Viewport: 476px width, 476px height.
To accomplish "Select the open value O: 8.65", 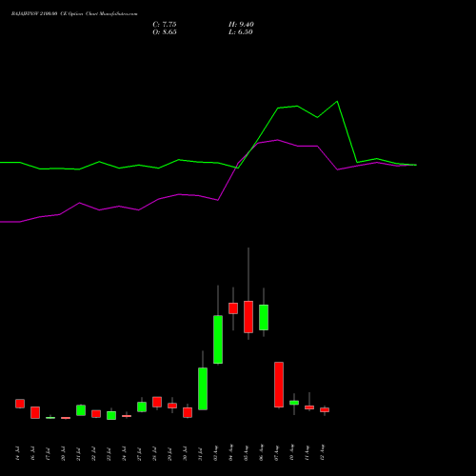I will (165, 32).
